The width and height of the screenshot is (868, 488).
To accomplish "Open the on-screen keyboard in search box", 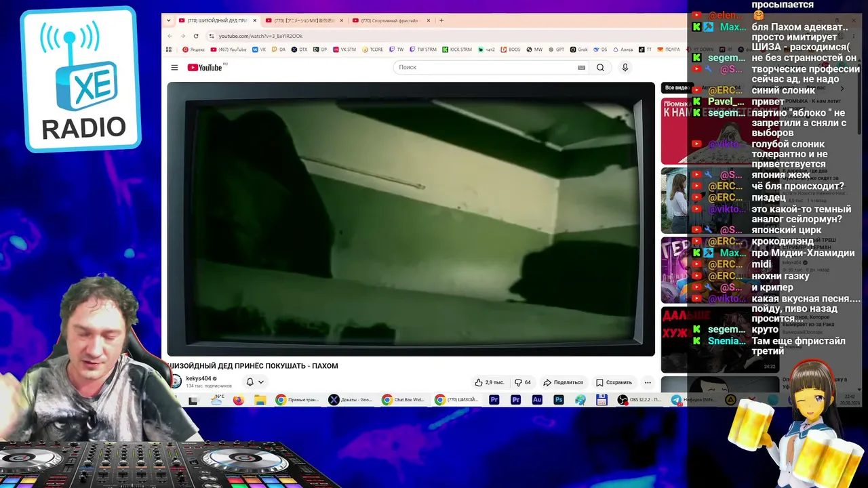I will pos(581,67).
